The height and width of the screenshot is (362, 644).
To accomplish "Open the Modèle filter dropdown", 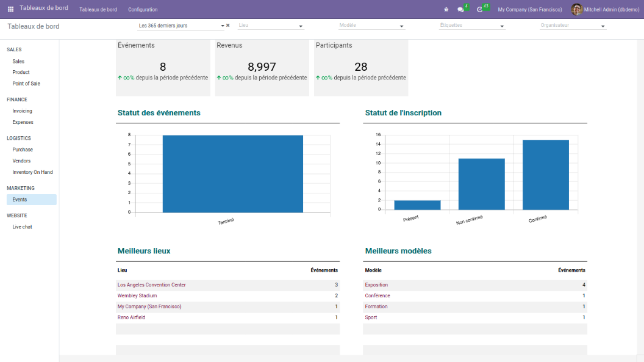I will (x=401, y=26).
